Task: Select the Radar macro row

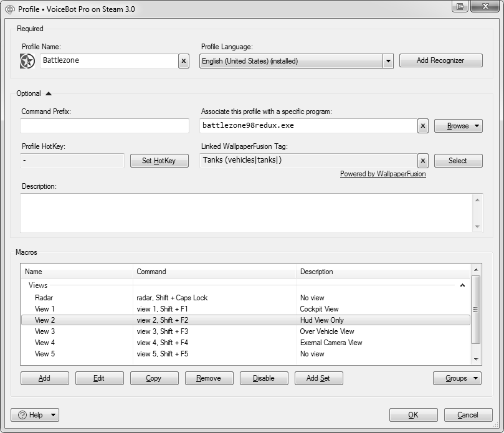Action: tap(44, 298)
